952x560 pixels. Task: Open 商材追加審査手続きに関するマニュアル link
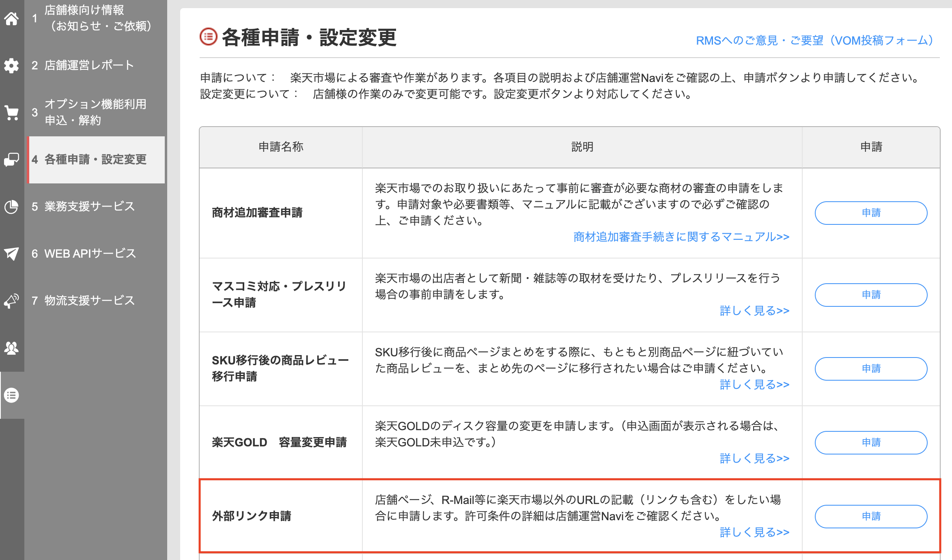[681, 237]
